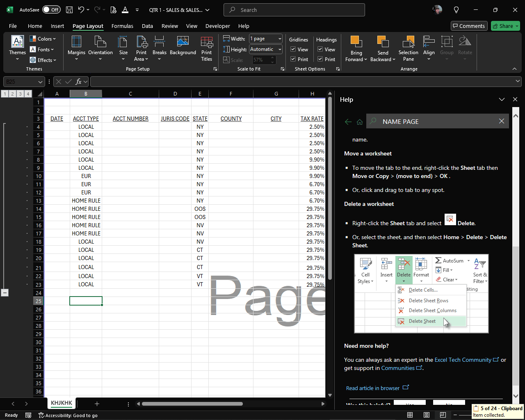525x420 pixels.
Task: Uncheck Gridlines Print checkbox
Action: 293,59
